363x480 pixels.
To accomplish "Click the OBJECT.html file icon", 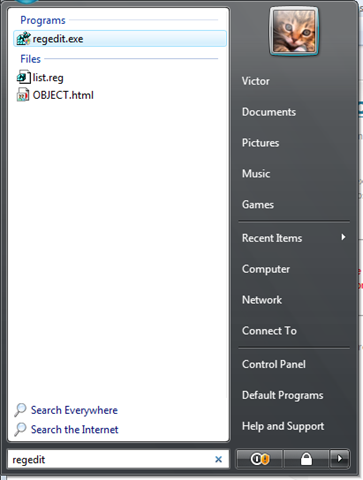I will tap(23, 95).
